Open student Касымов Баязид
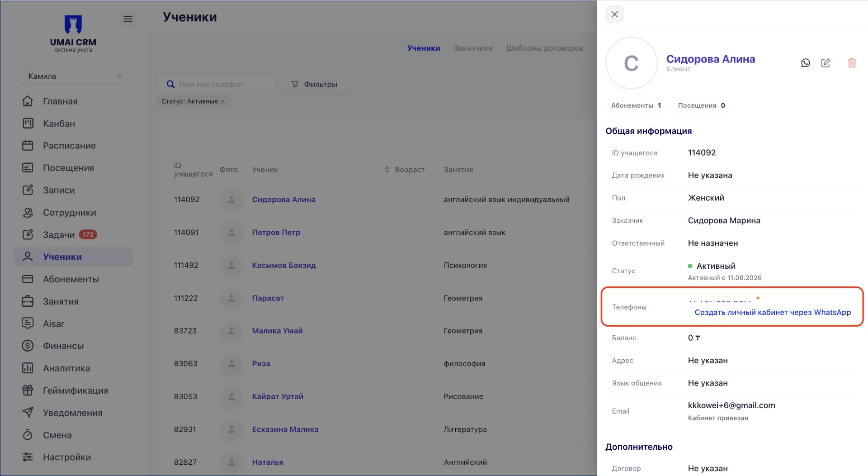 (x=284, y=265)
